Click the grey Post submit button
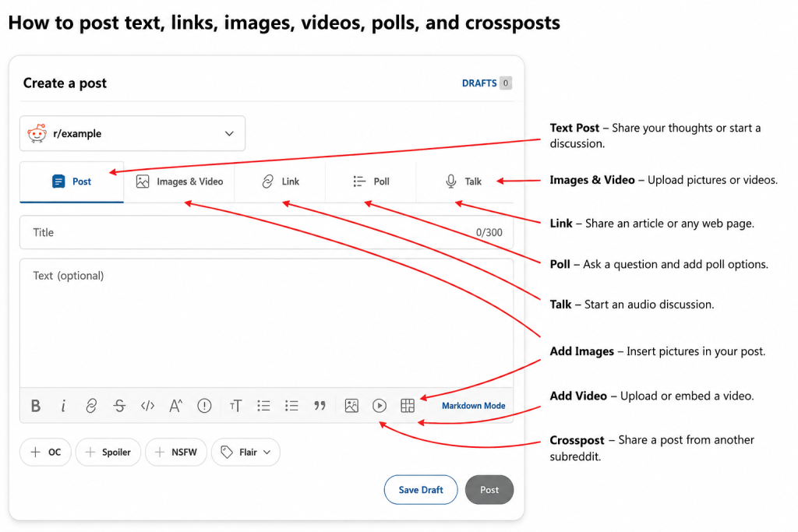Image resolution: width=798 pixels, height=532 pixels. (489, 490)
